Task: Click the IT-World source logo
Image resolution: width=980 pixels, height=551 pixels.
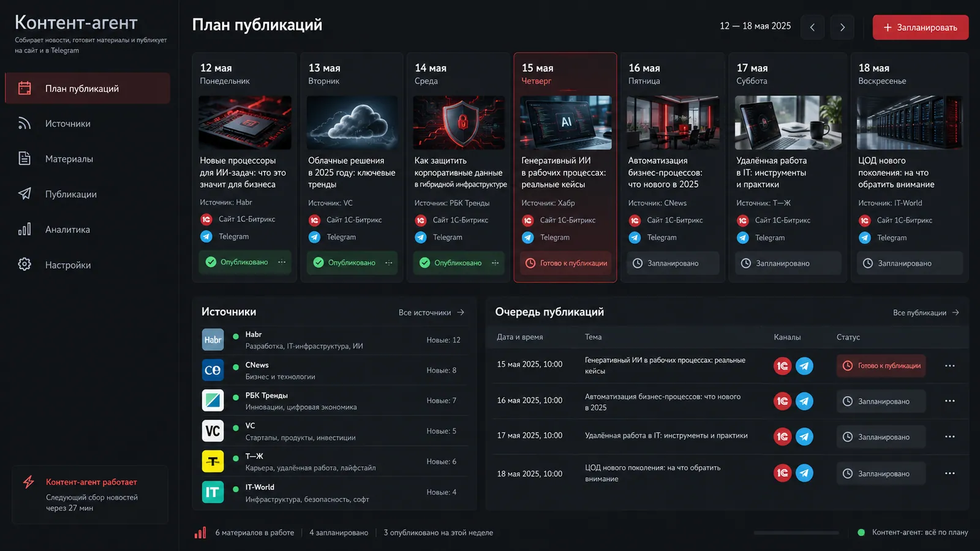Action: coord(213,492)
